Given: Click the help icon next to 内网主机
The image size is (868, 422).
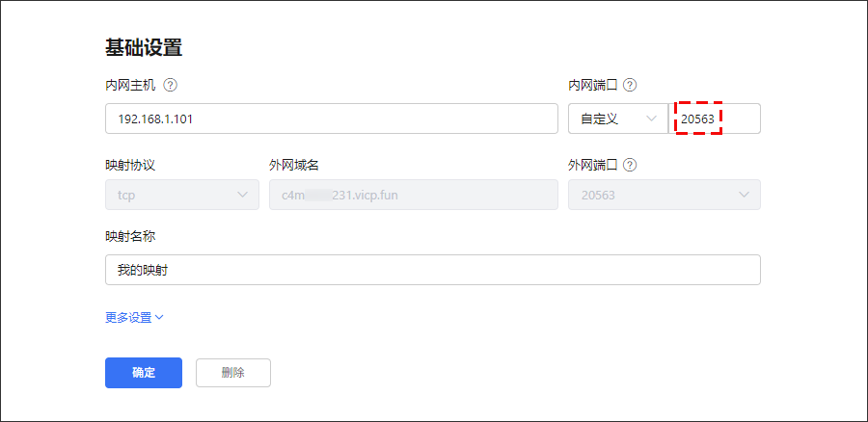Looking at the screenshot, I should point(171,85).
